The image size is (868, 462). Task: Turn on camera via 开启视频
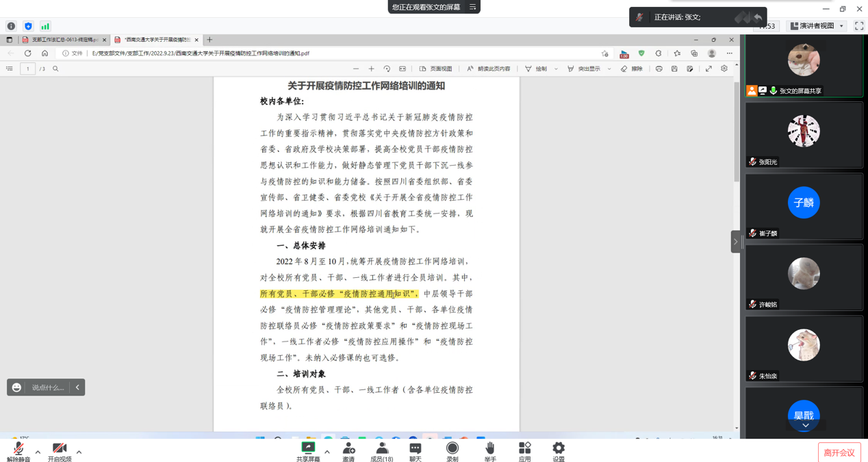60,450
